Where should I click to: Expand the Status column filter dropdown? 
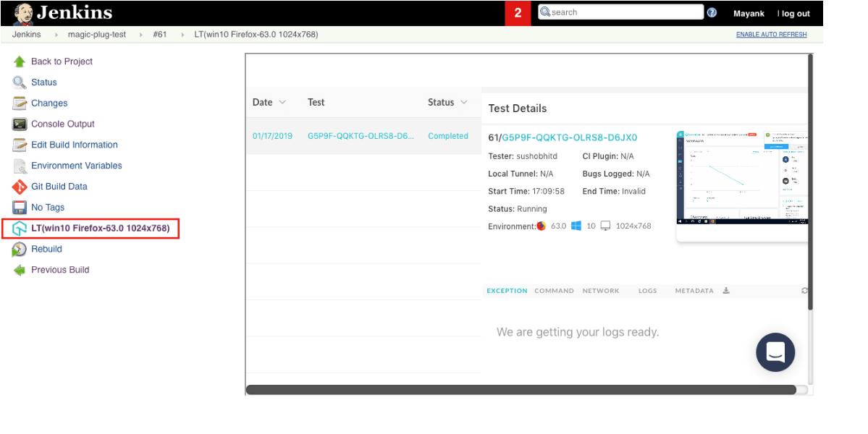point(464,103)
